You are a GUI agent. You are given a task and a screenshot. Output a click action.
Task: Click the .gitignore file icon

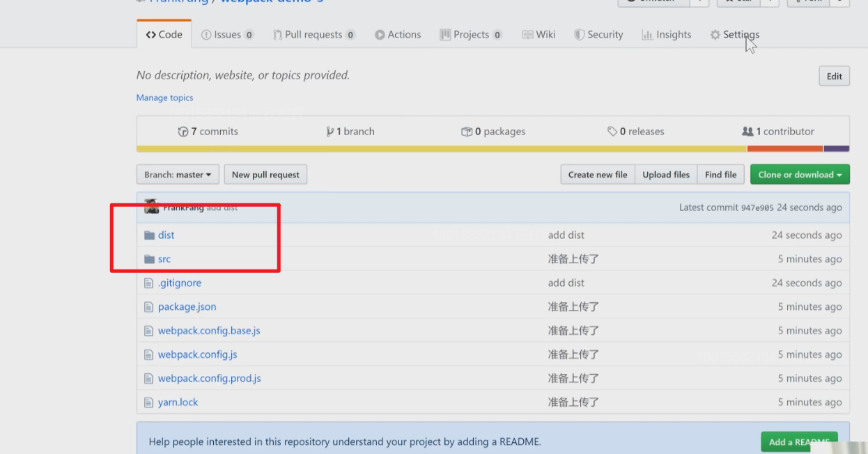click(x=148, y=283)
